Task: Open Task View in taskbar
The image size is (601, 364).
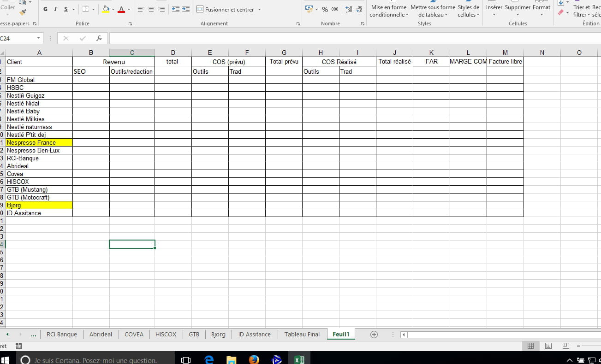Action: [x=186, y=360]
